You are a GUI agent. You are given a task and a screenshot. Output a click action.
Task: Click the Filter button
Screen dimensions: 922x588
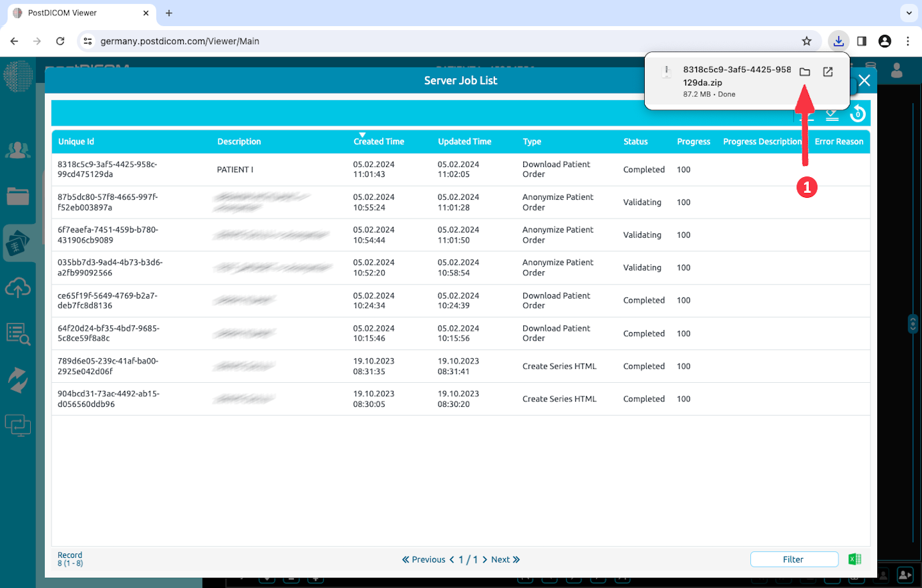(x=794, y=559)
